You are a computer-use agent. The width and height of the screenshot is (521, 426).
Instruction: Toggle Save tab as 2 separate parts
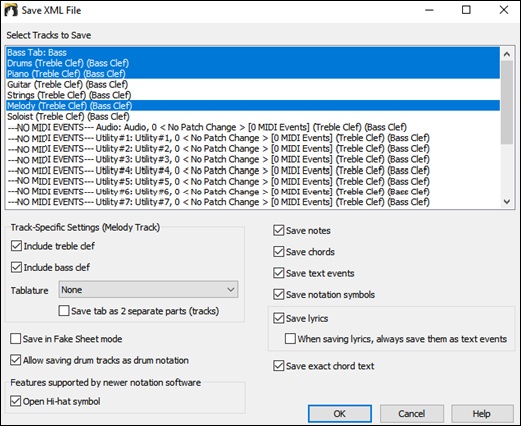pyautogui.click(x=64, y=311)
